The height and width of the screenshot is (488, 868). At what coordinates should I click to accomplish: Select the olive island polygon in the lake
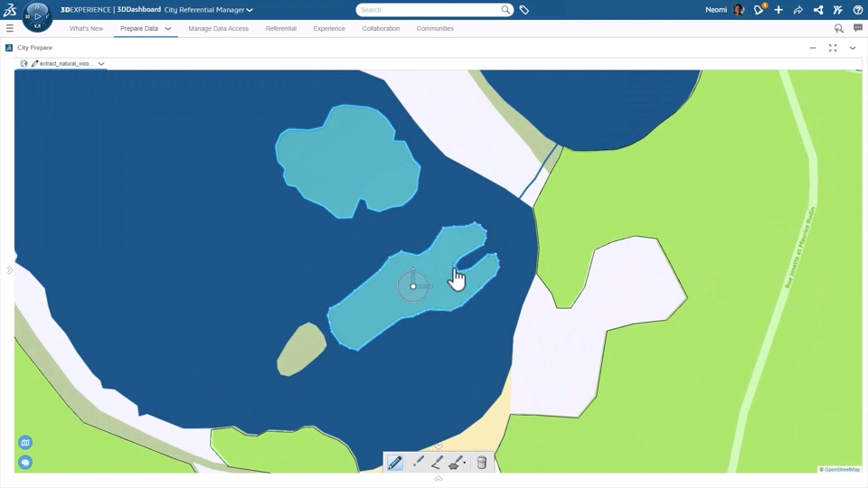(x=301, y=350)
